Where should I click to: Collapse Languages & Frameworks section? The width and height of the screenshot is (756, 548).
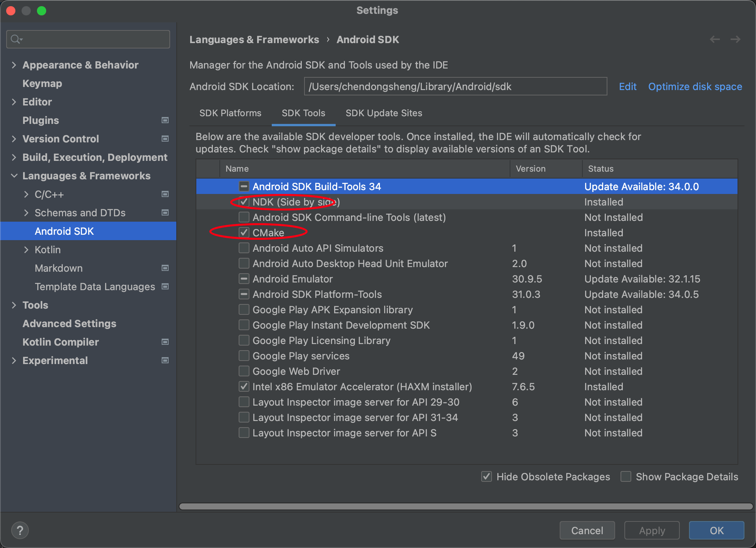click(14, 176)
